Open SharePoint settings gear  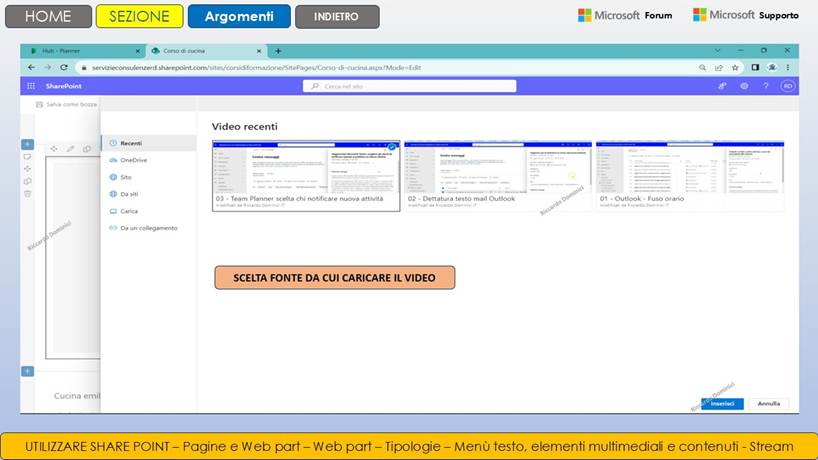pos(744,86)
